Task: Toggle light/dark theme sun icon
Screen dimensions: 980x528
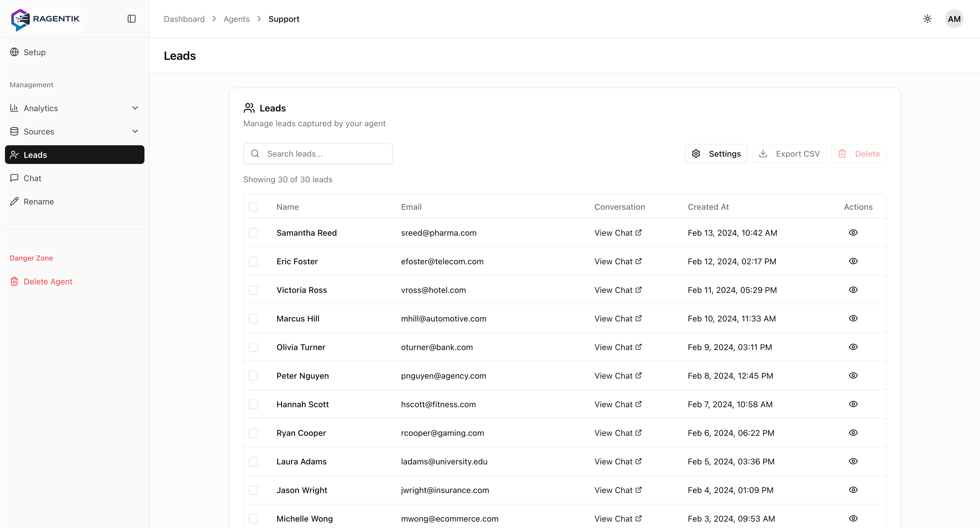Action: [927, 19]
